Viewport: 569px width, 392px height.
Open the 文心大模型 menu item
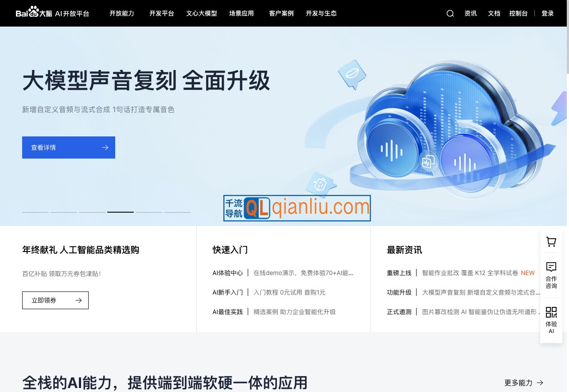[202, 13]
